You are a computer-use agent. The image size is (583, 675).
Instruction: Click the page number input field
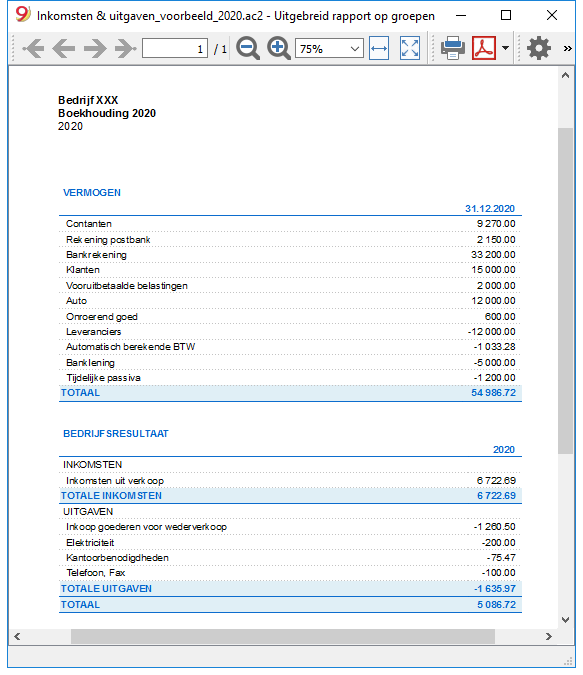point(175,48)
